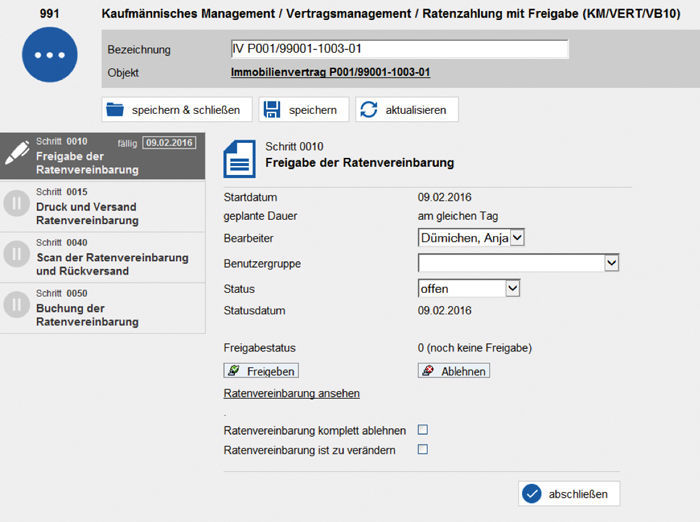Click into the Bezeichnung text field
The height and width of the screenshot is (522, 700).
point(398,50)
